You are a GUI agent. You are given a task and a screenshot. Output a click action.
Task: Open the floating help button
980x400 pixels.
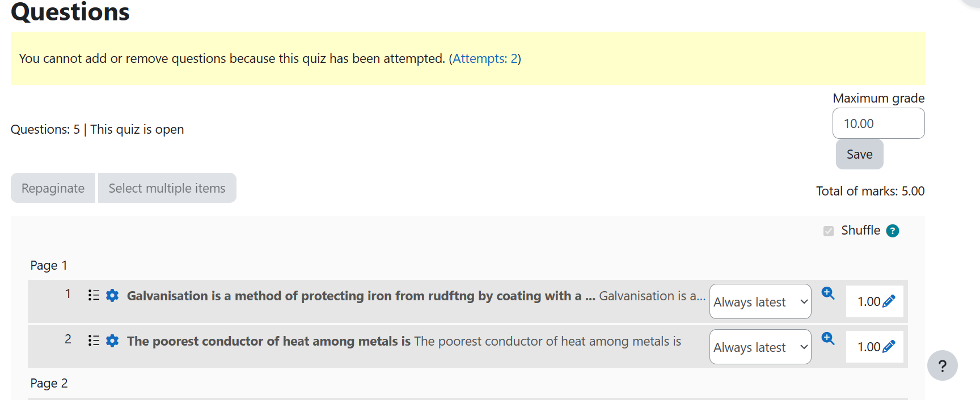pyautogui.click(x=943, y=366)
